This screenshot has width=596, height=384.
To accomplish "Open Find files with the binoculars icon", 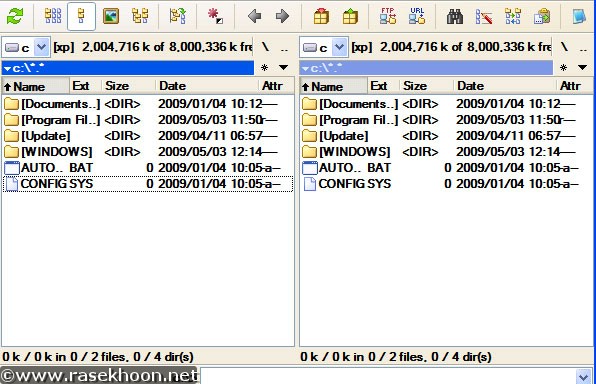I will [455, 16].
